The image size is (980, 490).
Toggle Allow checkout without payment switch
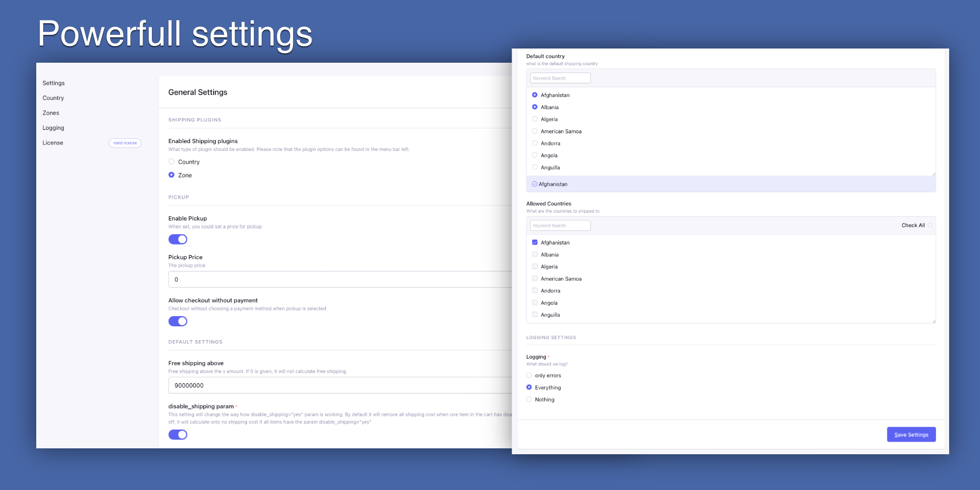pos(178,321)
